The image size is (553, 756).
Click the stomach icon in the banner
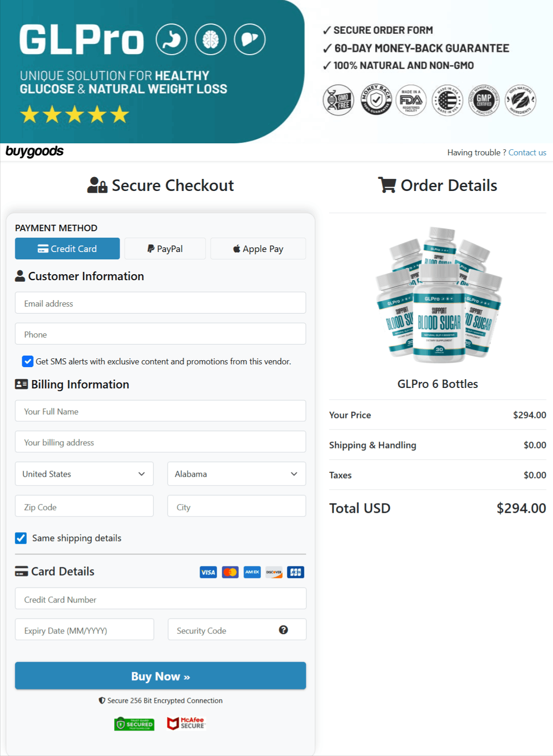click(171, 39)
